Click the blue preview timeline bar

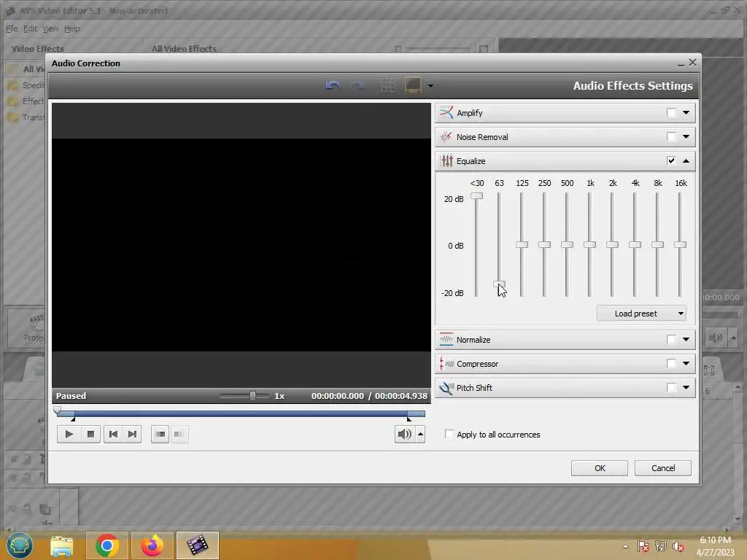241,414
